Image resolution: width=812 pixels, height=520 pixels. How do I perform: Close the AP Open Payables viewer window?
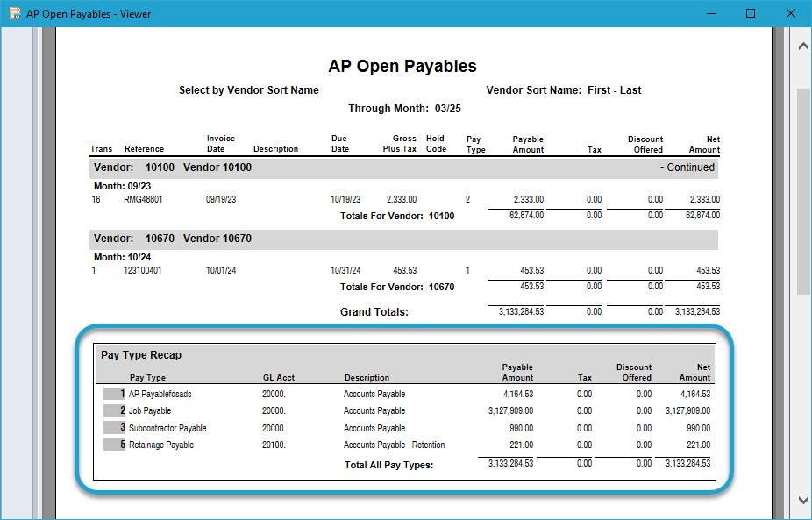tap(791, 13)
